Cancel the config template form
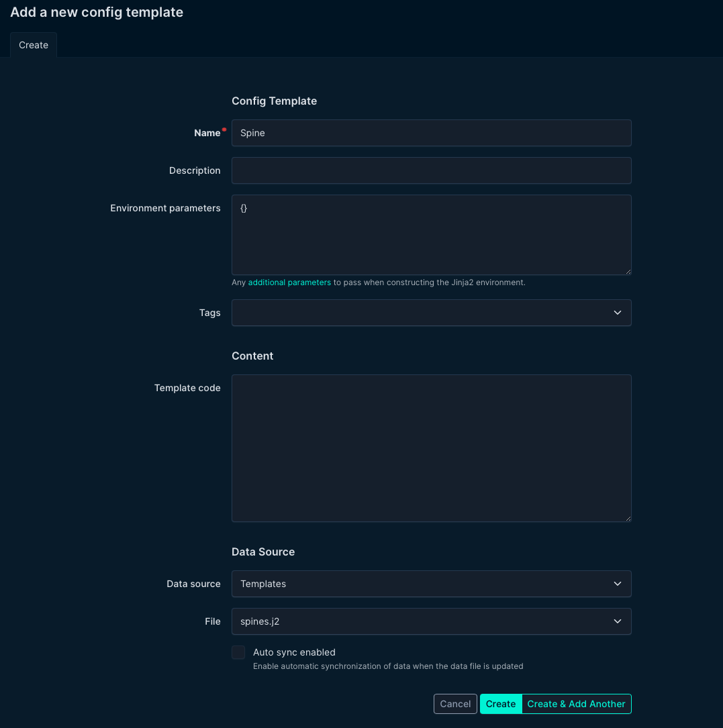The width and height of the screenshot is (723, 728). click(455, 704)
